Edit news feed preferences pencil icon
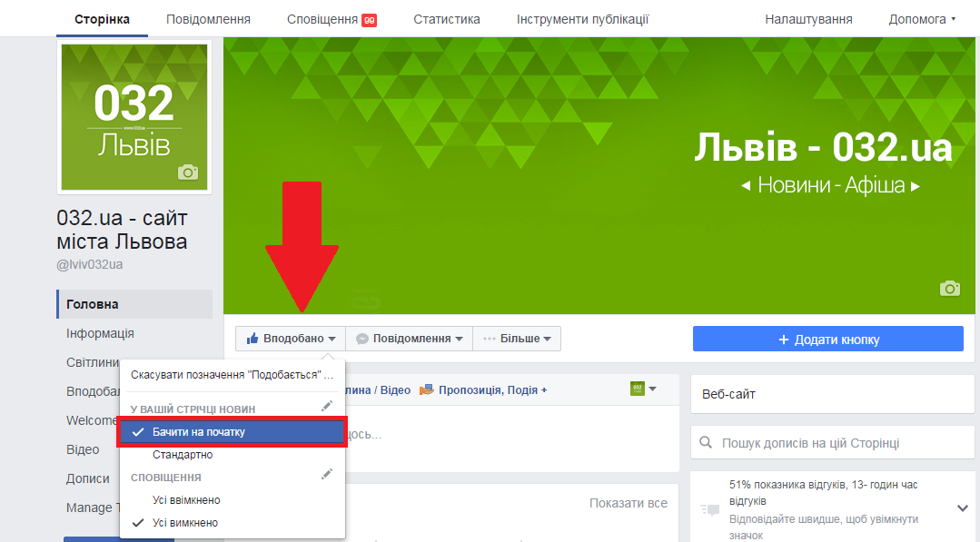This screenshot has width=980, height=542. coord(326,407)
